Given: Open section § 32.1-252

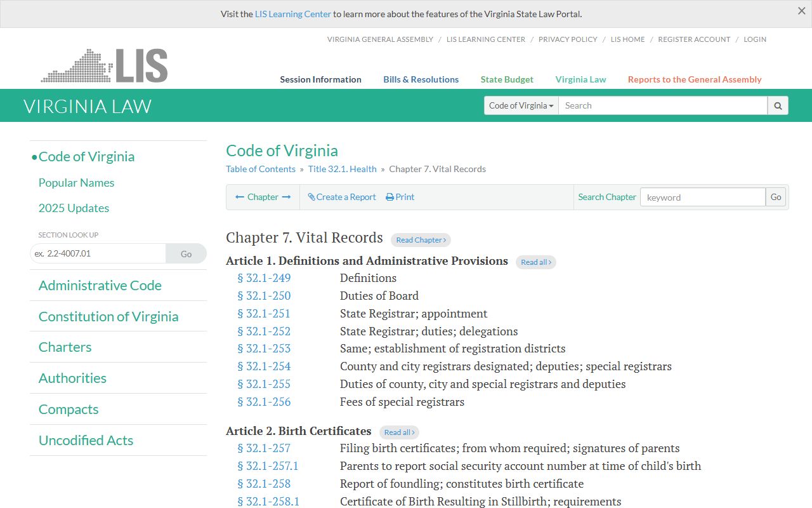Looking at the screenshot, I should (264, 331).
